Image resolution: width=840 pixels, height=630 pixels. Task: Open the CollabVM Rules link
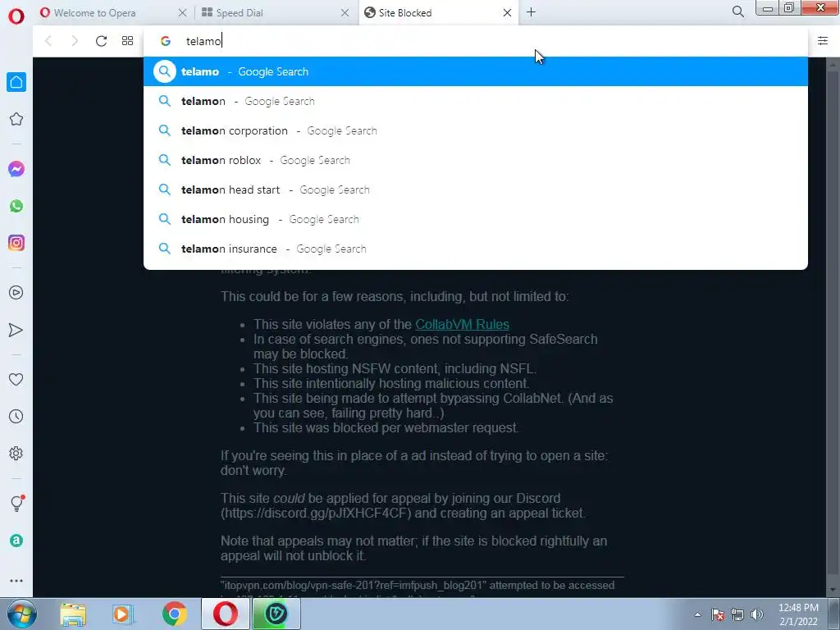(x=462, y=324)
